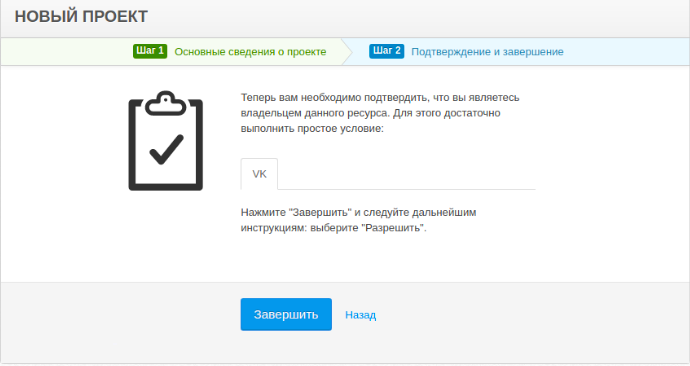Click empty tab strip right of VK
Viewport: 690px width, 366px height.
click(x=407, y=174)
